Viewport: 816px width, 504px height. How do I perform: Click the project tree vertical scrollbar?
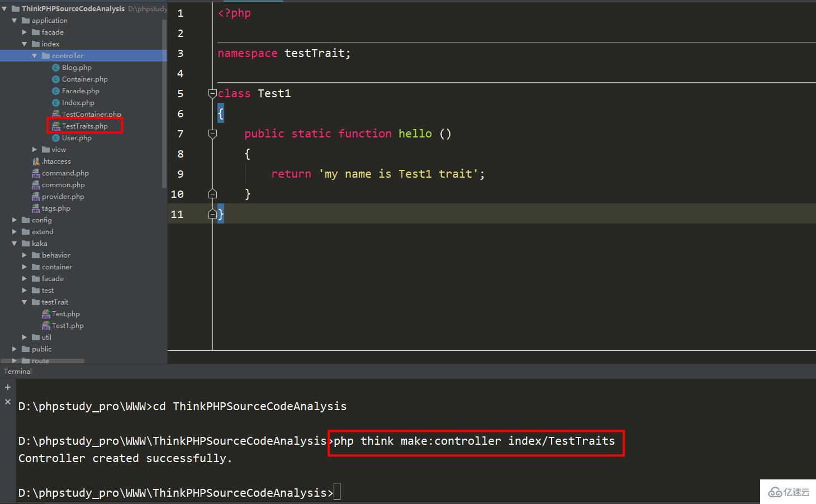click(164, 103)
